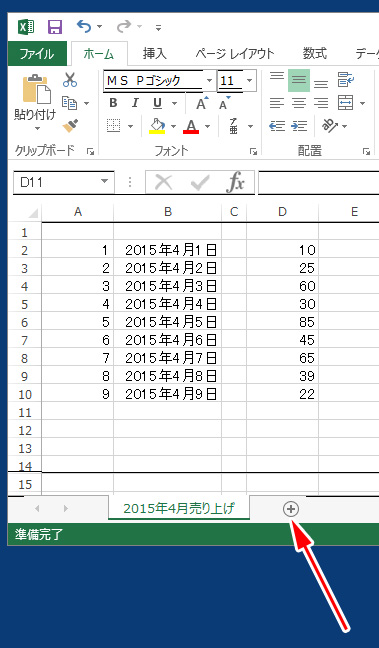
Task: Click cell containing value 85
Action: (282, 322)
